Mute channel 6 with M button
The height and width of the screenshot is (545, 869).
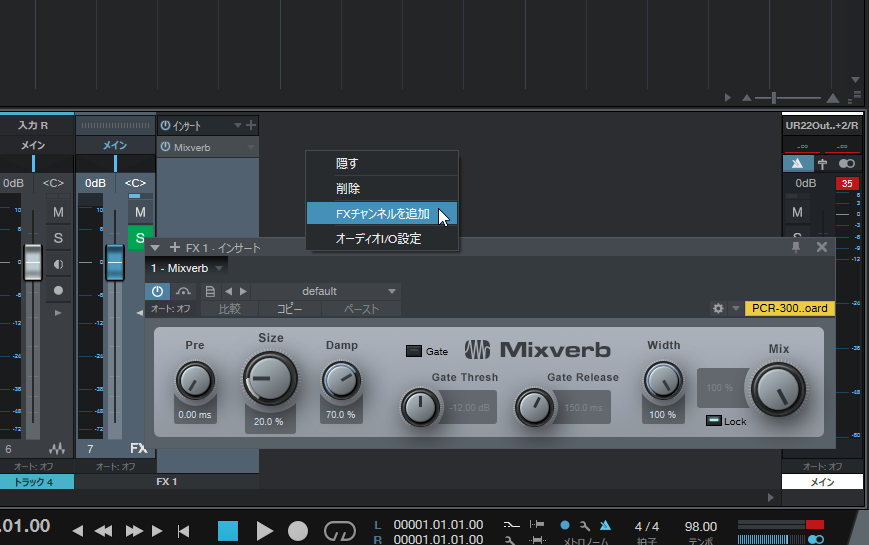[x=58, y=212]
